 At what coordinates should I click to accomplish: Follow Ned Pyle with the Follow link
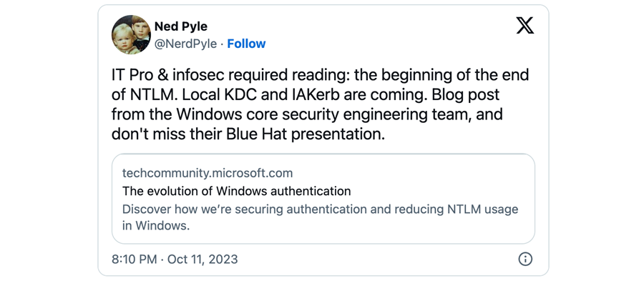246,44
